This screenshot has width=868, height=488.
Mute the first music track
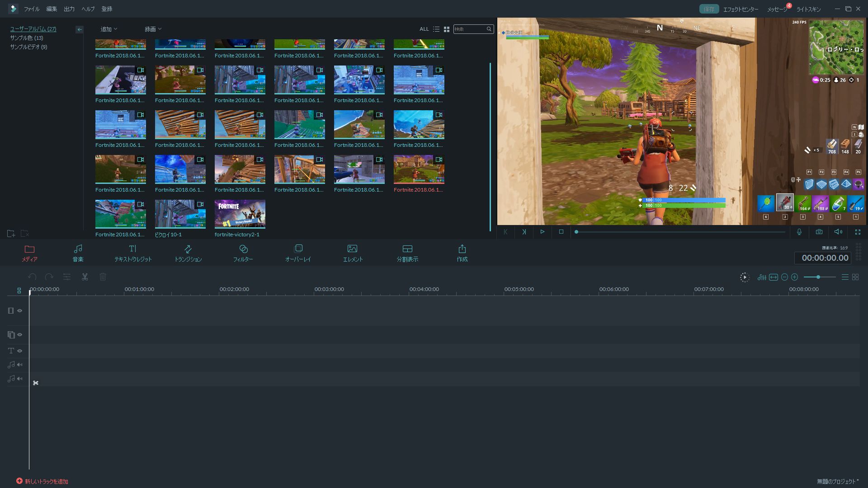(x=20, y=365)
